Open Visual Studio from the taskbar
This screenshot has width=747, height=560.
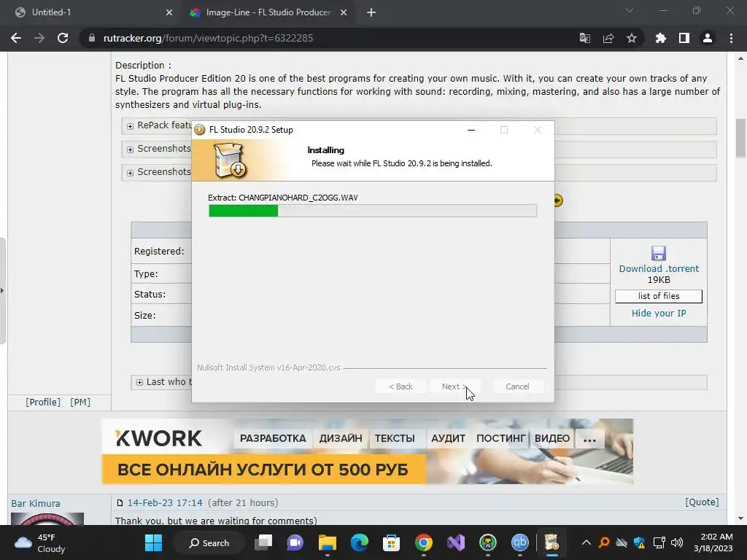455,542
